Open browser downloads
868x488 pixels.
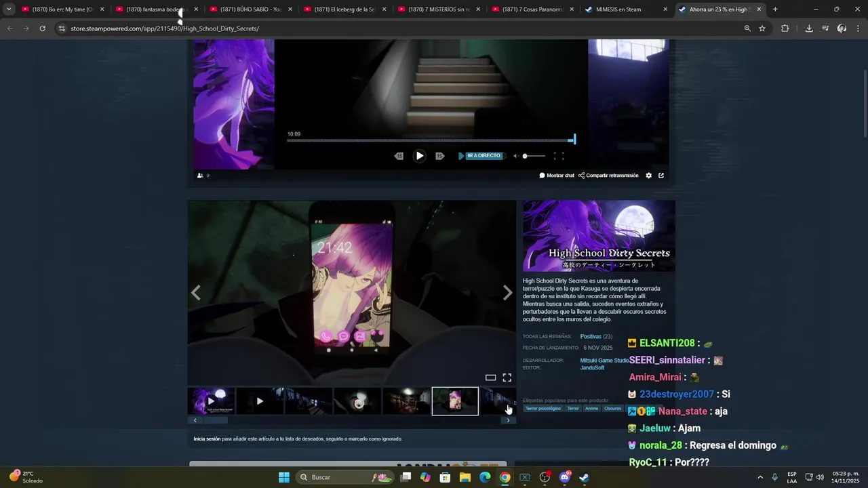(809, 28)
